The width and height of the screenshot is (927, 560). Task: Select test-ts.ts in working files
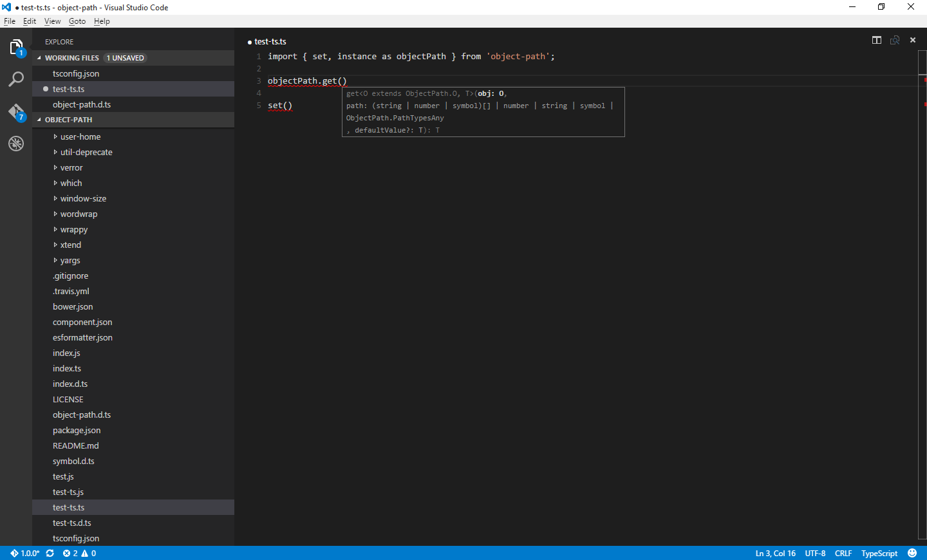133,89
